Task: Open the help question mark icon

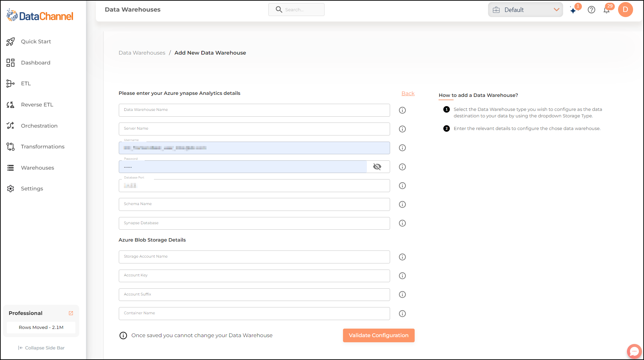Action: [591, 10]
